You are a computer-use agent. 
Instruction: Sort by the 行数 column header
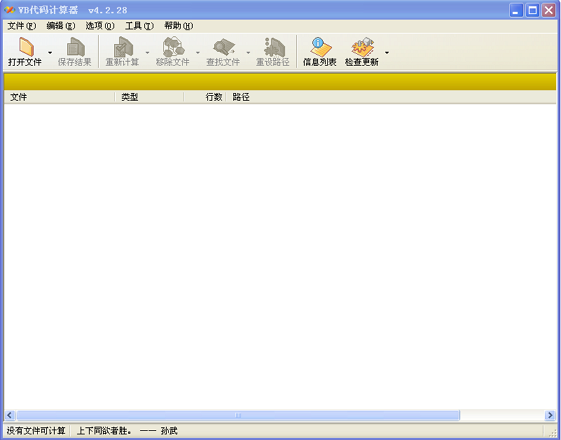(205, 97)
